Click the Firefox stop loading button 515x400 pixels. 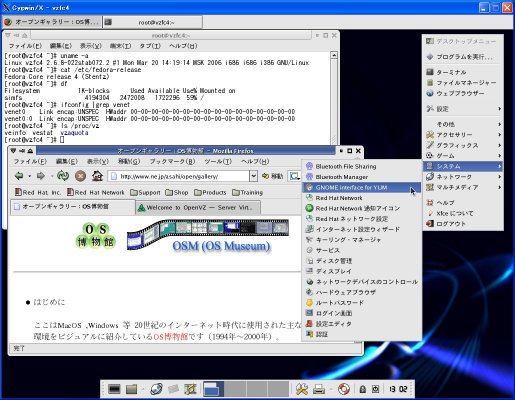point(80,176)
